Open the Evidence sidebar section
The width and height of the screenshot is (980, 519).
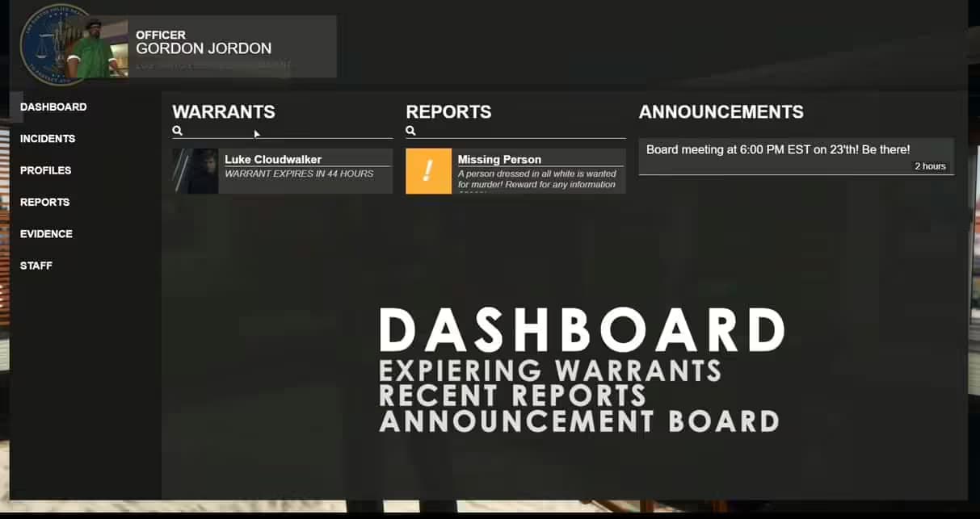point(46,234)
